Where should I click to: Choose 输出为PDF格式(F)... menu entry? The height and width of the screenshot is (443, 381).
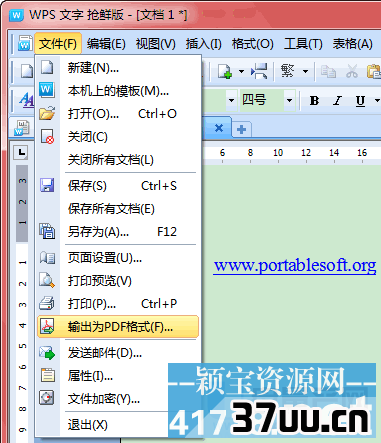pyautogui.click(x=118, y=327)
